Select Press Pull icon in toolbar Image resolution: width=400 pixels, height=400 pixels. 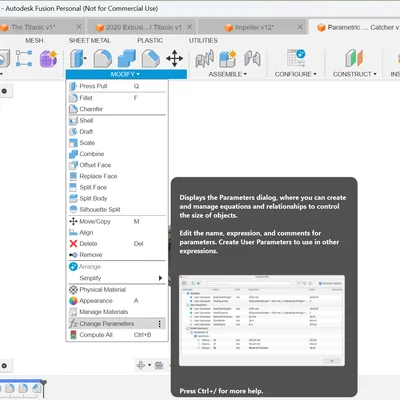tap(78, 58)
